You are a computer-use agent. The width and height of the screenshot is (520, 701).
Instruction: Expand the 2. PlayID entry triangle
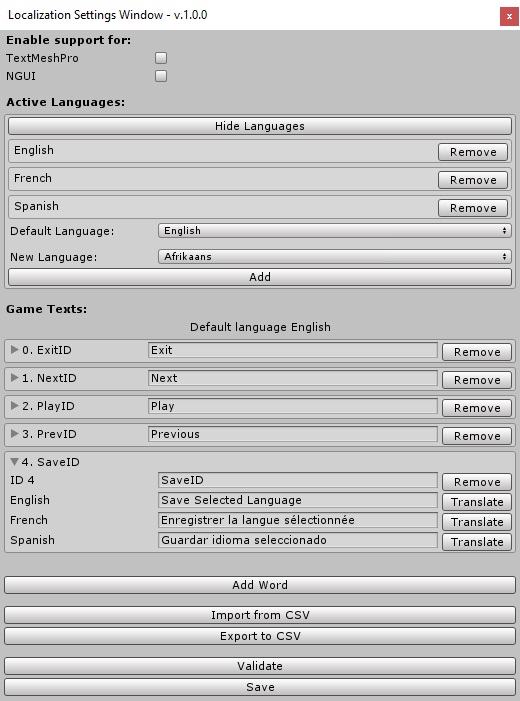tap(14, 406)
